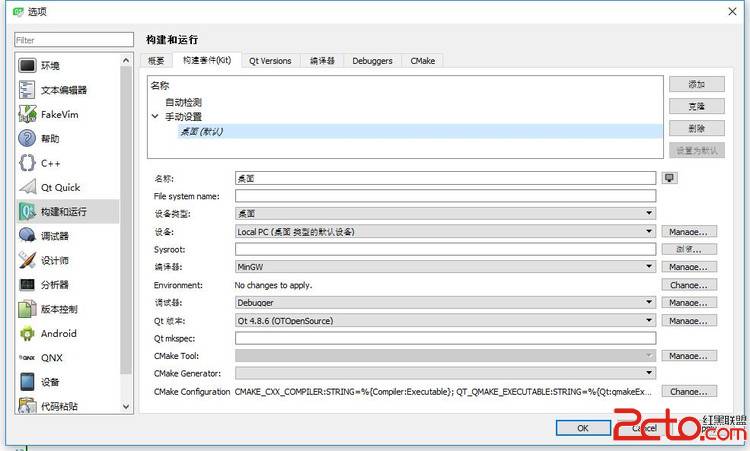Click the 克隆 clone button
This screenshot has height=451, width=750.
(696, 106)
